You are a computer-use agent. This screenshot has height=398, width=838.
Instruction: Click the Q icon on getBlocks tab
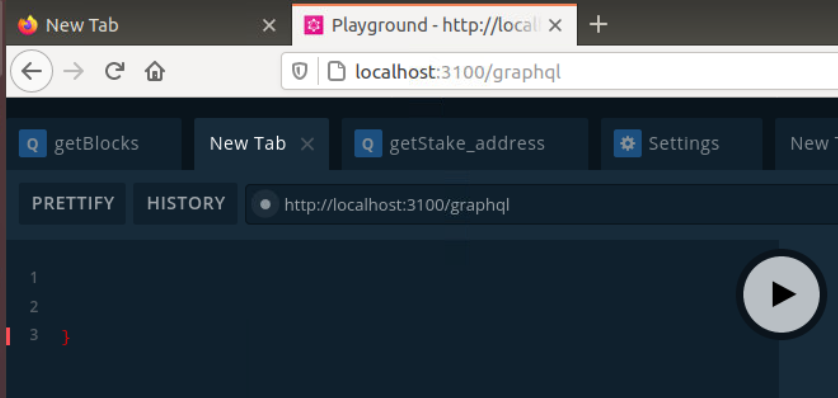(33, 144)
